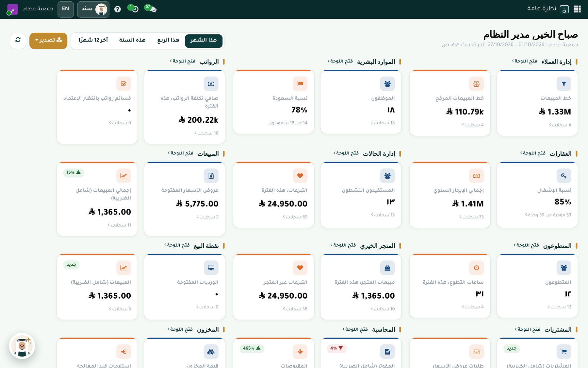Click the 200.22k payroll cost value
The width and height of the screenshot is (588, 368).
tap(198, 120)
